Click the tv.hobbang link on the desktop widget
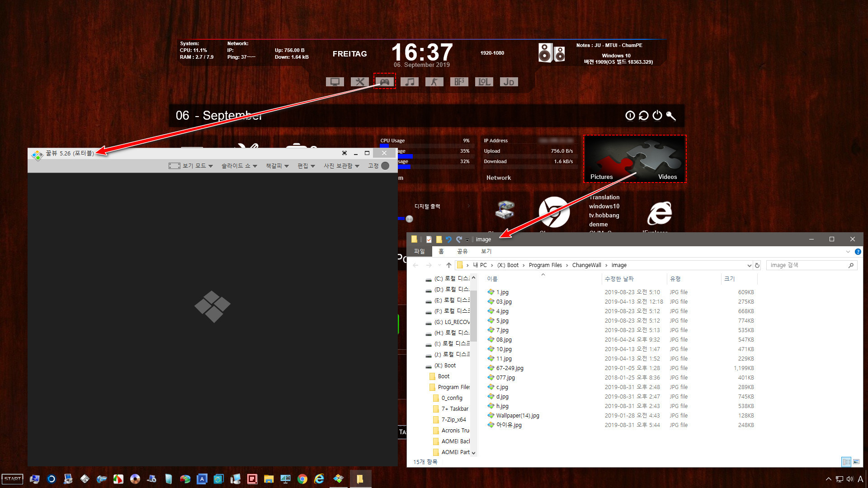 604,215
